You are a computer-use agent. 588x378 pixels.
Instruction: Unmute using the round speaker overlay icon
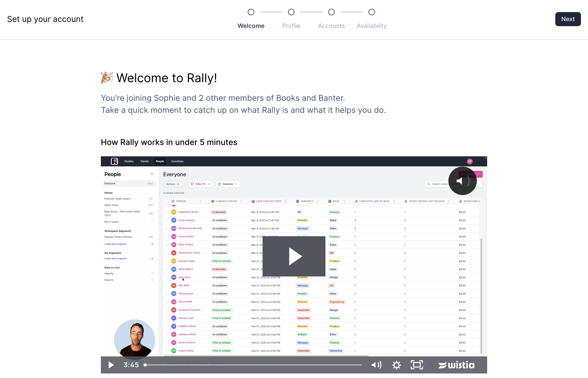(462, 181)
